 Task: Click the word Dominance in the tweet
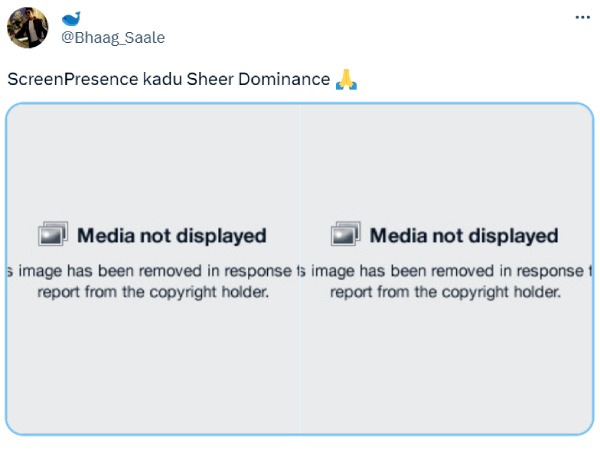284,79
